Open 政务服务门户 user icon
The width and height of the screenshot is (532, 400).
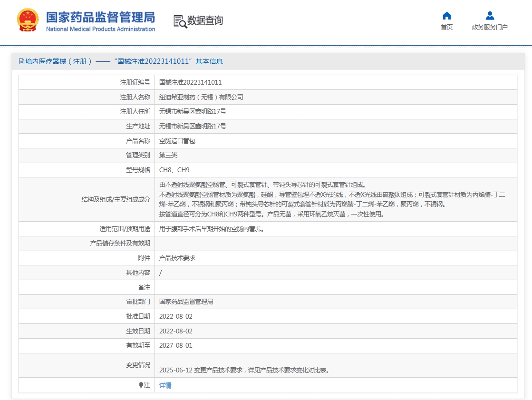490,16
